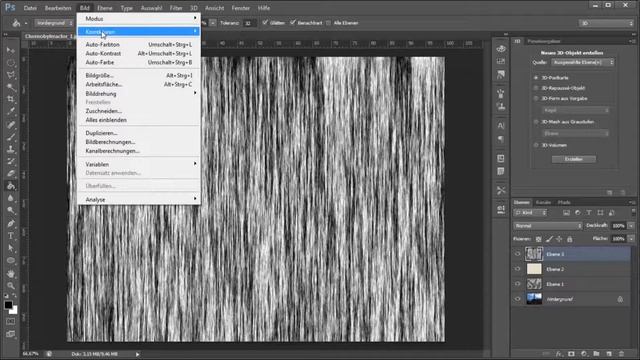Enable the Alle Ebenen checkbox
Viewport: 640px width, 360px height.
click(x=329, y=23)
